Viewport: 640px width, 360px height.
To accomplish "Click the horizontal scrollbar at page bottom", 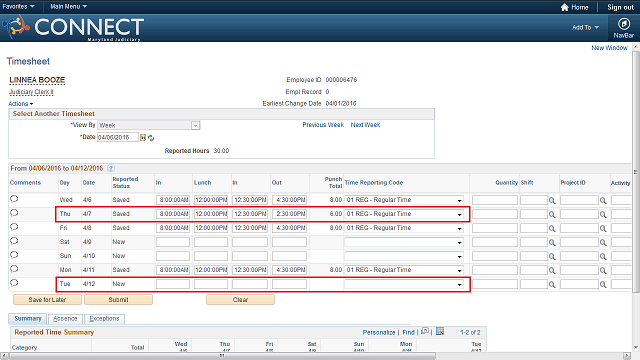I will [x=222, y=356].
